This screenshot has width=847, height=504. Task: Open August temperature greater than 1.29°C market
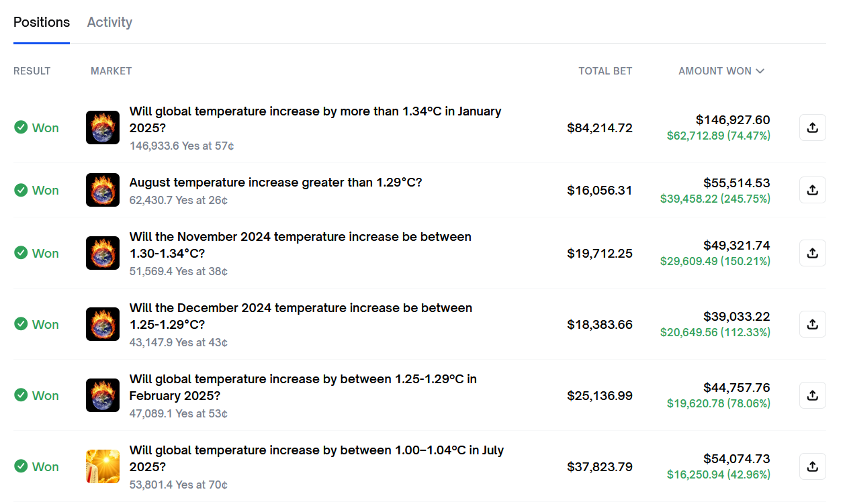click(x=275, y=182)
